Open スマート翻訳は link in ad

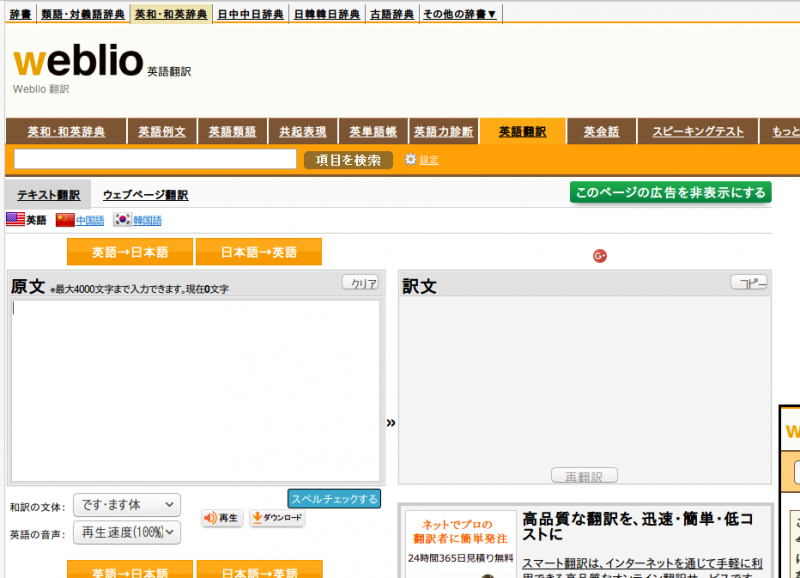pyautogui.click(x=642, y=563)
